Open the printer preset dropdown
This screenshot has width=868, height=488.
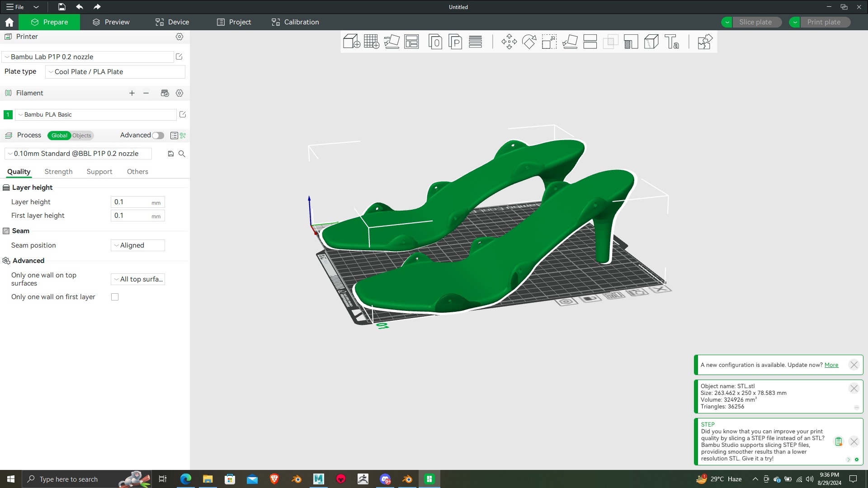click(88, 57)
